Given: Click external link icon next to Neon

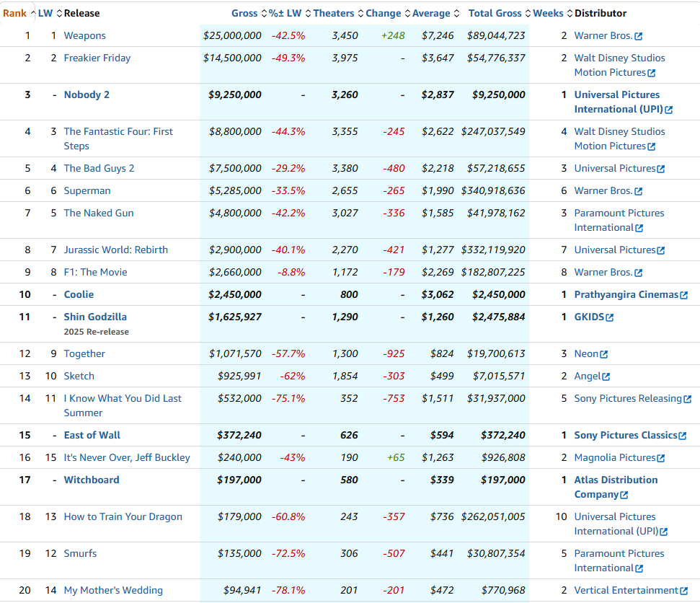Looking at the screenshot, I should [x=604, y=354].
